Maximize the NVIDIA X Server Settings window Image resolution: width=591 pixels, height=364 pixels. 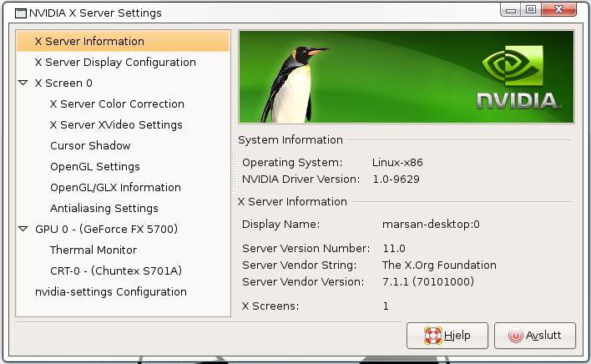pos(531,9)
